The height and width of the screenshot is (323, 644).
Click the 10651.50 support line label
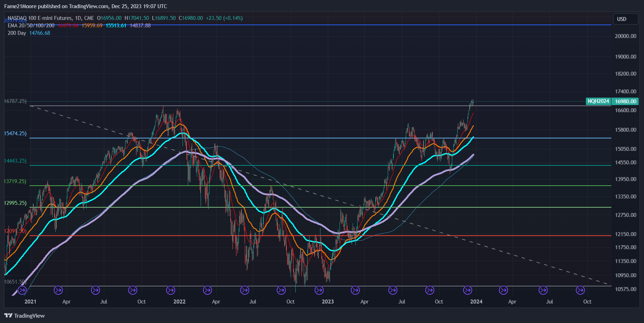point(15,282)
